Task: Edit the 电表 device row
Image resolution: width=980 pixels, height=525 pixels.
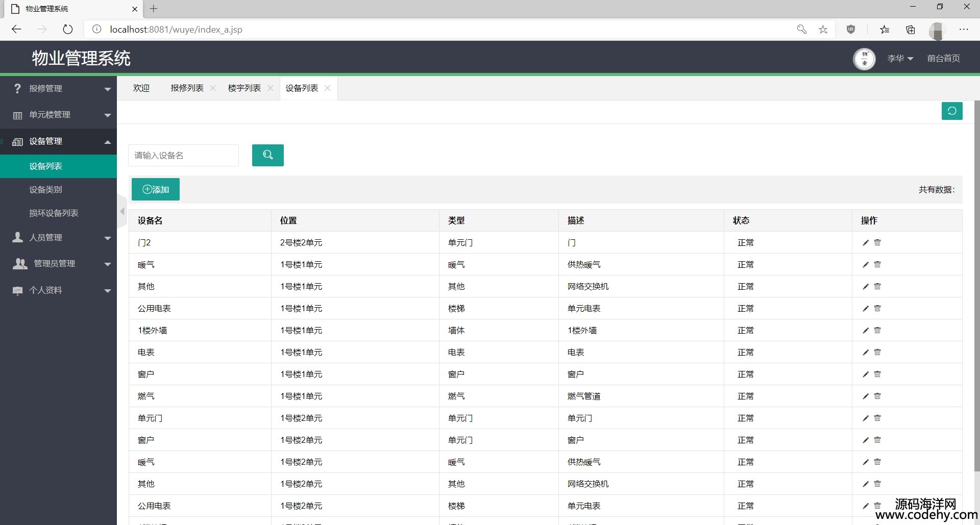Action: 866,353
